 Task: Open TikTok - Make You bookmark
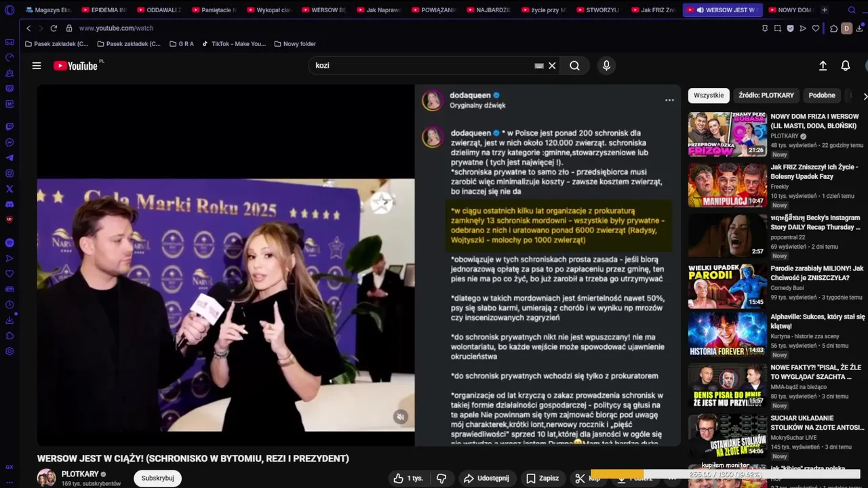pyautogui.click(x=234, y=44)
